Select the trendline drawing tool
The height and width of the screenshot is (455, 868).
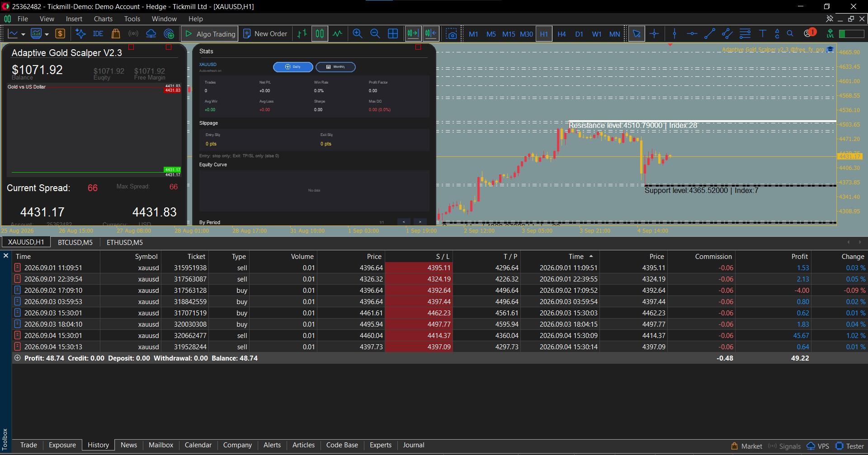tap(710, 34)
